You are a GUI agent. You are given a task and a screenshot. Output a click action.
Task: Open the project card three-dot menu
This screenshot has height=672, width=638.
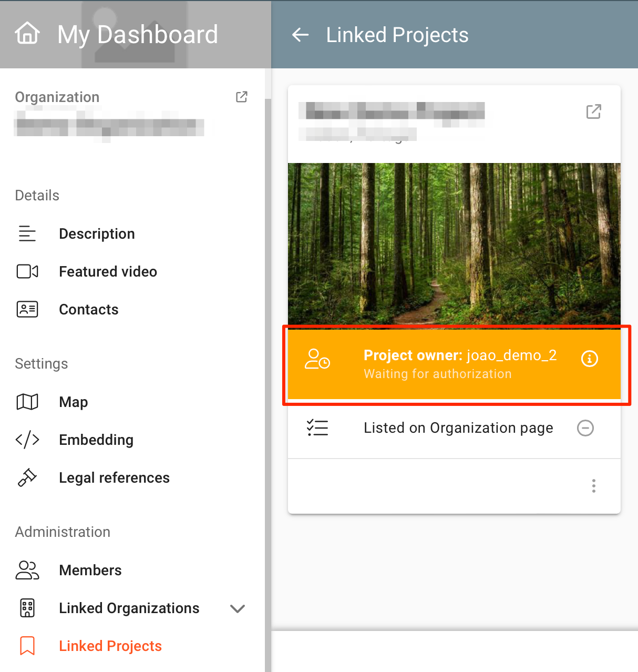[x=593, y=486]
